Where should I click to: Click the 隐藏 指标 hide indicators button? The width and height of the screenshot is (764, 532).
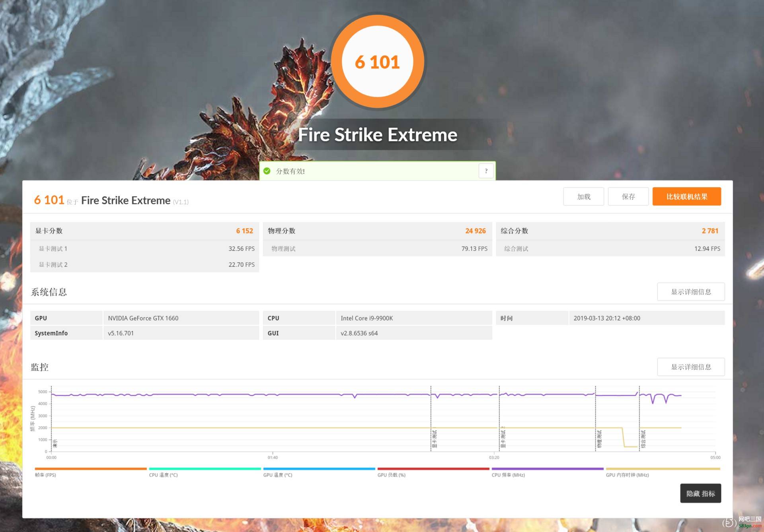(700, 493)
